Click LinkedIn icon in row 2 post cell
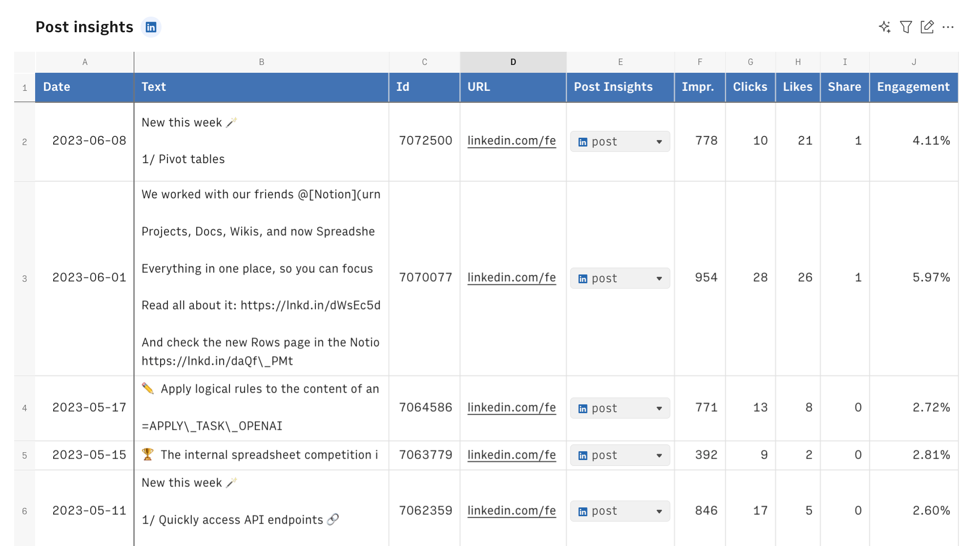980x546 pixels. (583, 142)
